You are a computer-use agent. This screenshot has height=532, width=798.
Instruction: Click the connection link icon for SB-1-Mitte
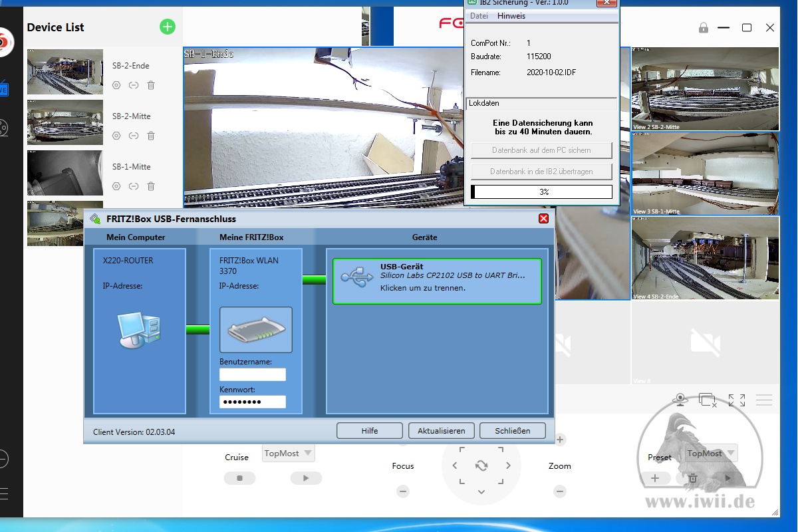point(134,186)
